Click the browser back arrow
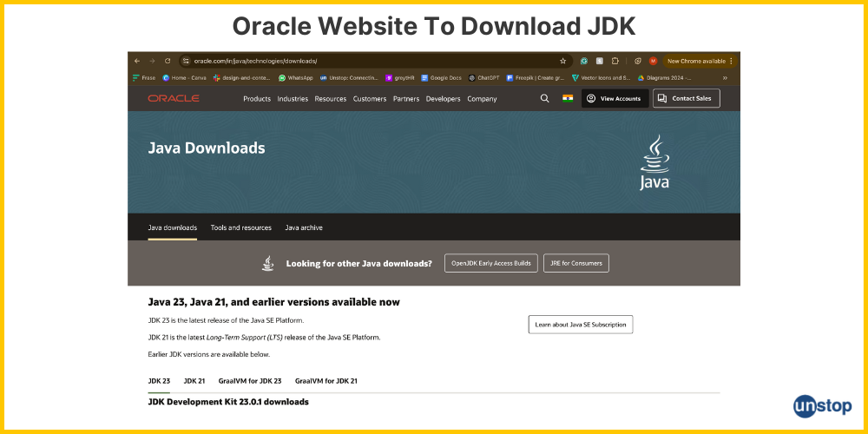The height and width of the screenshot is (434, 868). tap(137, 61)
